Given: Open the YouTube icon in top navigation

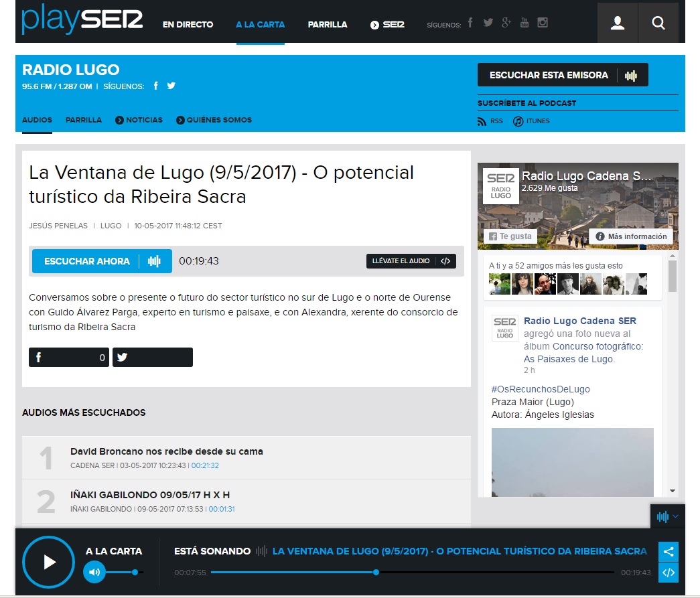Looking at the screenshot, I should click(524, 23).
